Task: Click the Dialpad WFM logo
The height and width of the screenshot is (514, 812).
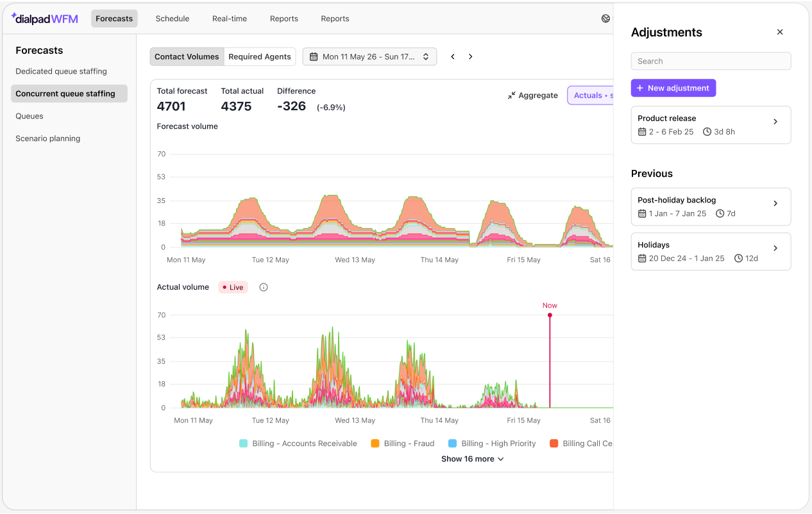Action: 44,19
